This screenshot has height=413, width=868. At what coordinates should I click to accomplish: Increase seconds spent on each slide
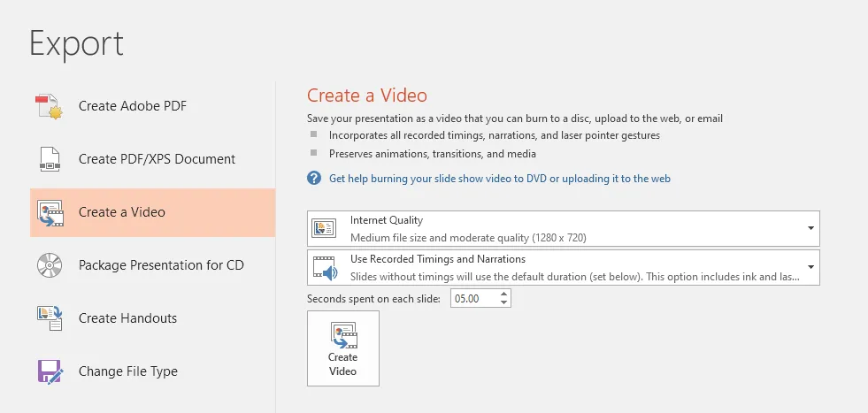click(x=504, y=294)
